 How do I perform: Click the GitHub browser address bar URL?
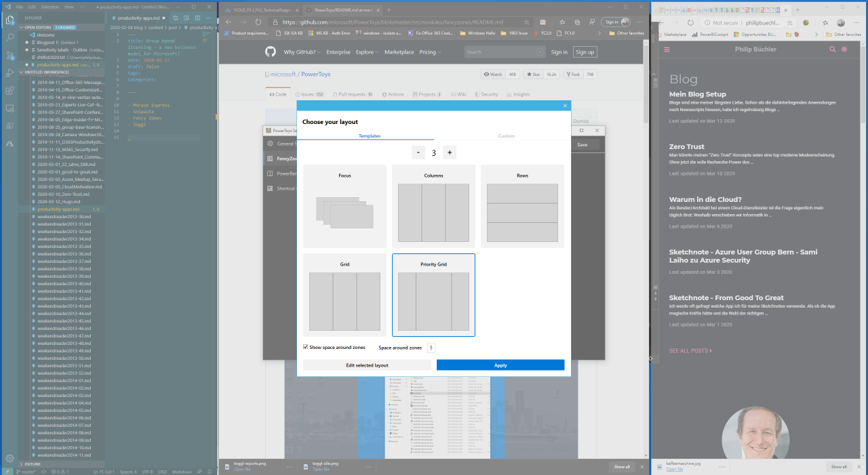tap(394, 22)
